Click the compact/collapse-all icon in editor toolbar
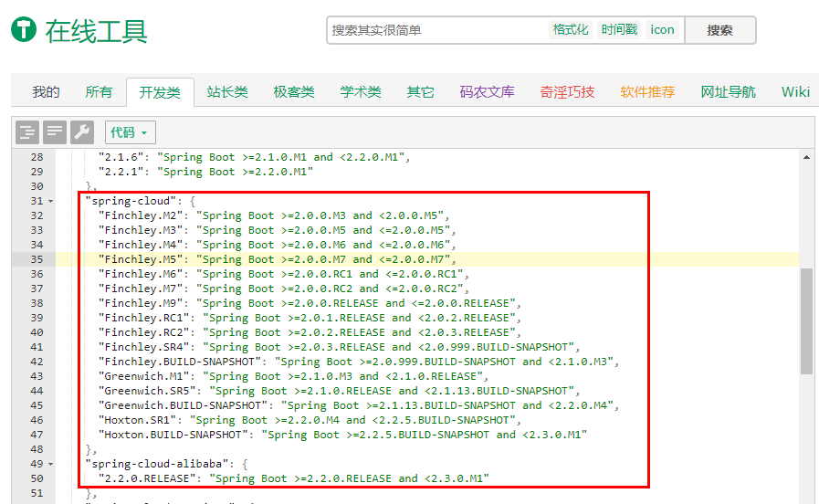Screen dimensions: 819x504 click(x=54, y=132)
